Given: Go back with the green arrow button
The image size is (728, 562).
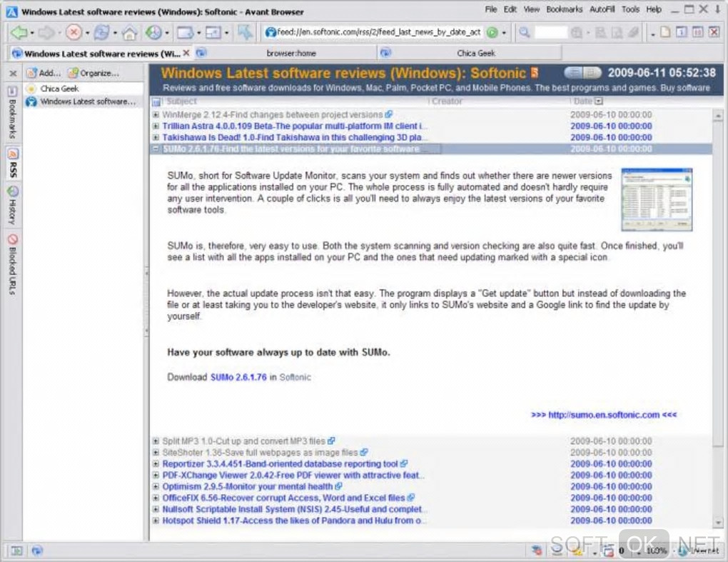Looking at the screenshot, I should [x=19, y=33].
